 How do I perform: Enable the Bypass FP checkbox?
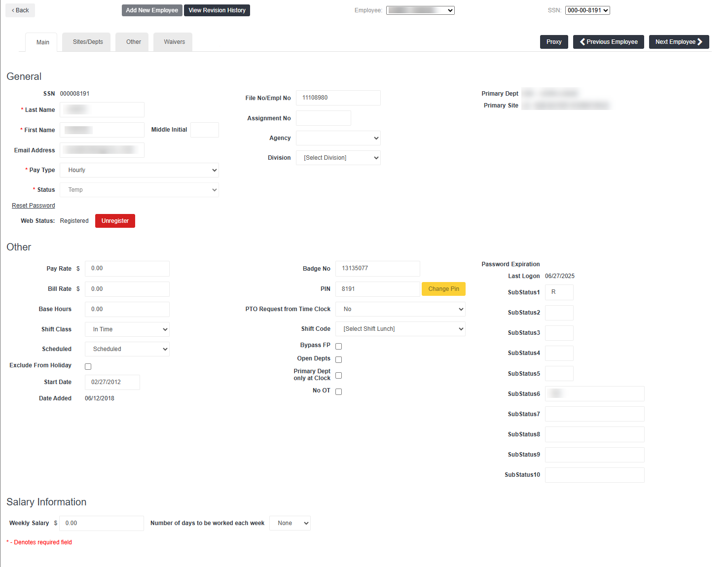(x=338, y=346)
